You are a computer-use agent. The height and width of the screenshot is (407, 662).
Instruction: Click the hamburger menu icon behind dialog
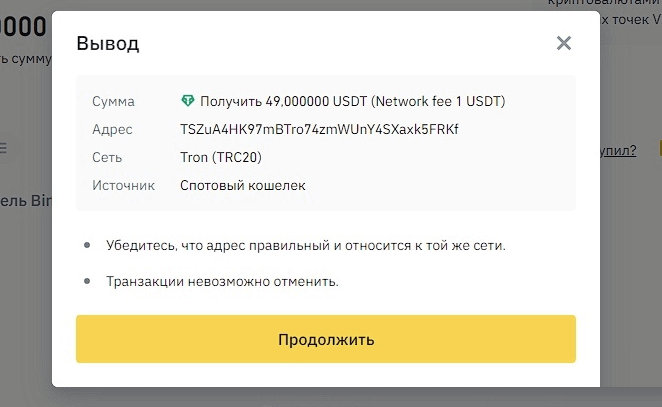pos(3,148)
